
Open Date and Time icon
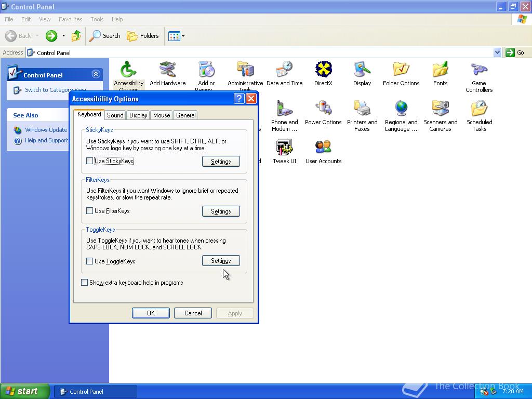point(284,74)
